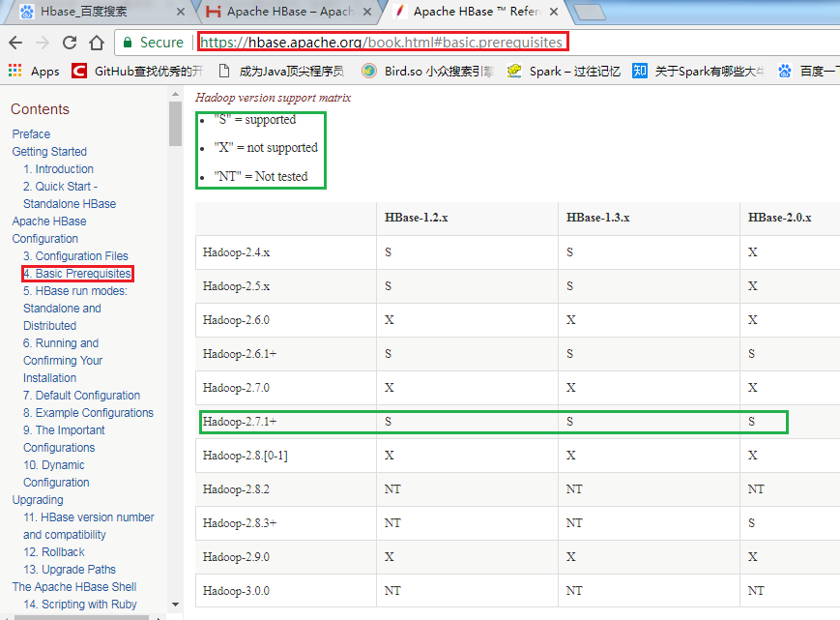The height and width of the screenshot is (620, 840).
Task: Click the Hadoop-2.8.3+ row label
Action: [240, 523]
